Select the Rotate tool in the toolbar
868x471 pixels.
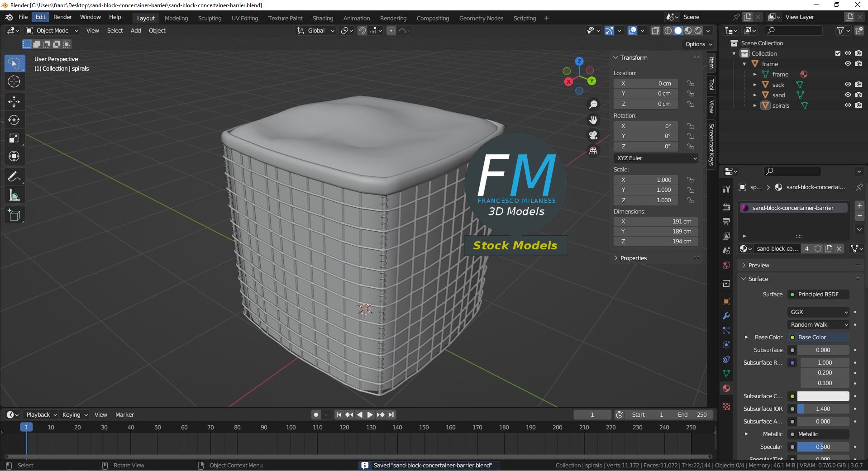(x=14, y=120)
